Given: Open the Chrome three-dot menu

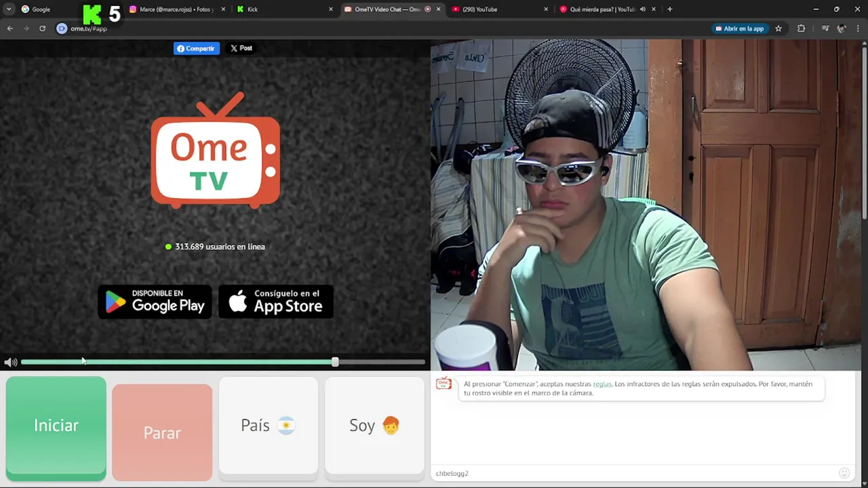Looking at the screenshot, I should (859, 28).
